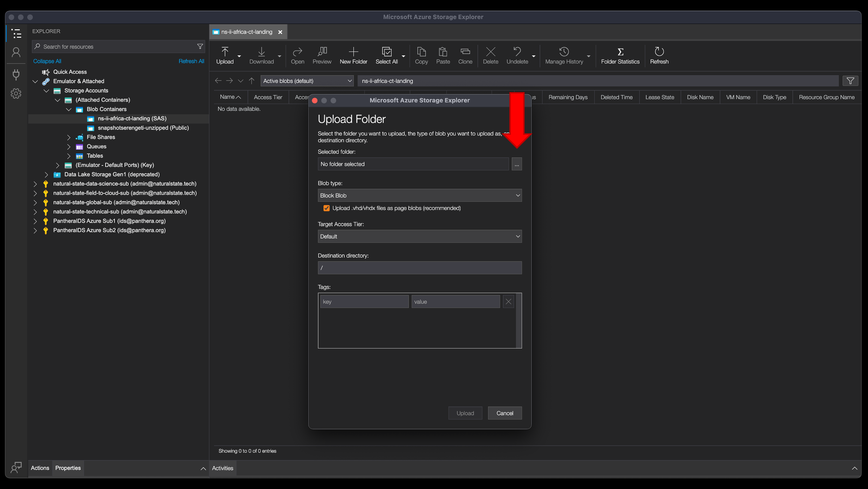Open the Blob type dropdown
Image resolution: width=868 pixels, height=489 pixels.
pyautogui.click(x=420, y=195)
